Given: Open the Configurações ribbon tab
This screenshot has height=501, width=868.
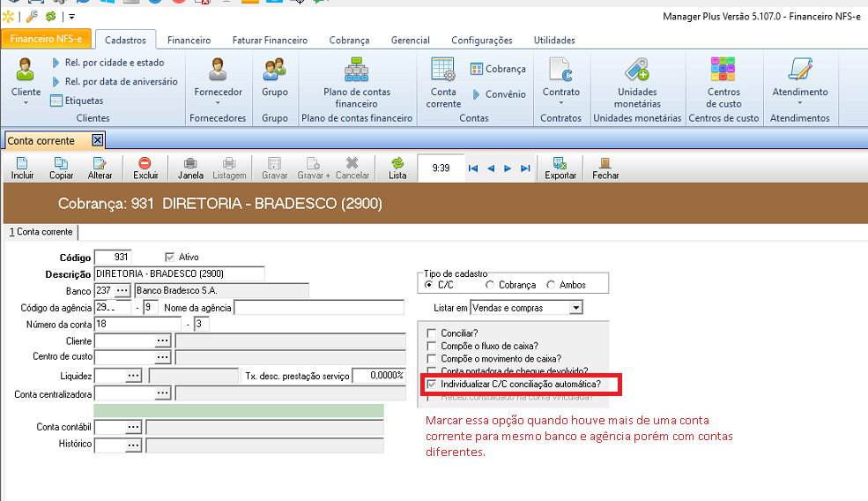Looking at the screenshot, I should (481, 40).
